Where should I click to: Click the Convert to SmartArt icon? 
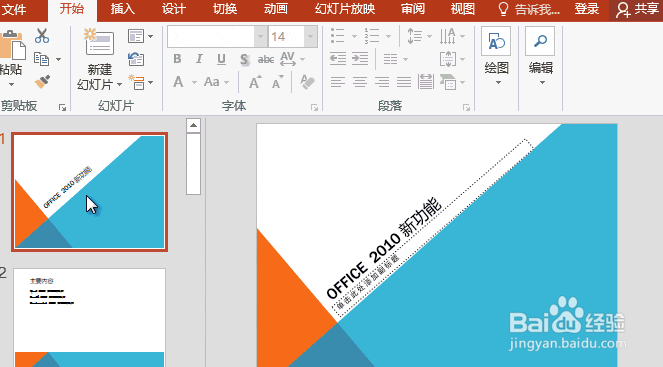point(448,82)
